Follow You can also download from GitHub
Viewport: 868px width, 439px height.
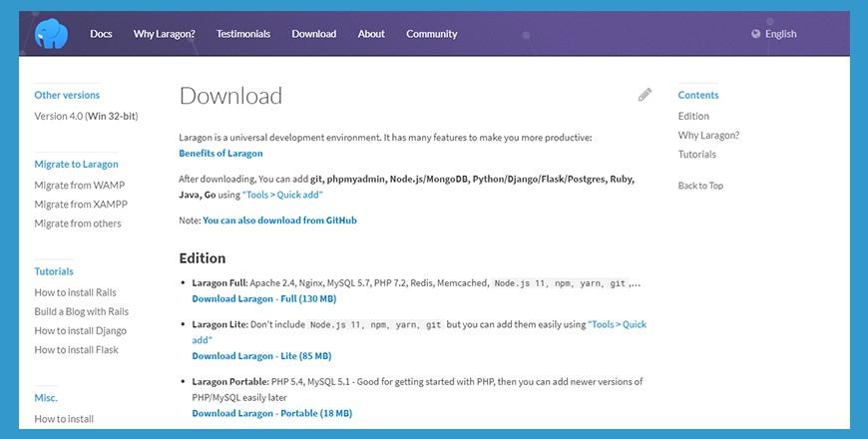click(x=279, y=220)
